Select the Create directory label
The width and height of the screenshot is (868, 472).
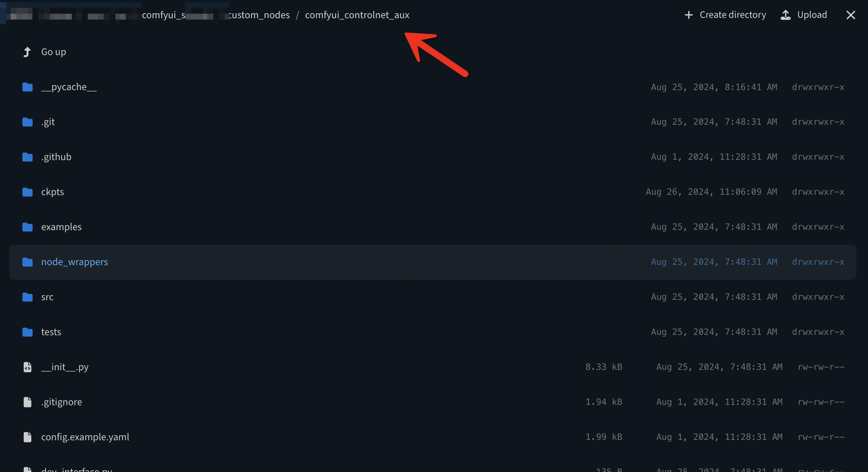pos(733,15)
